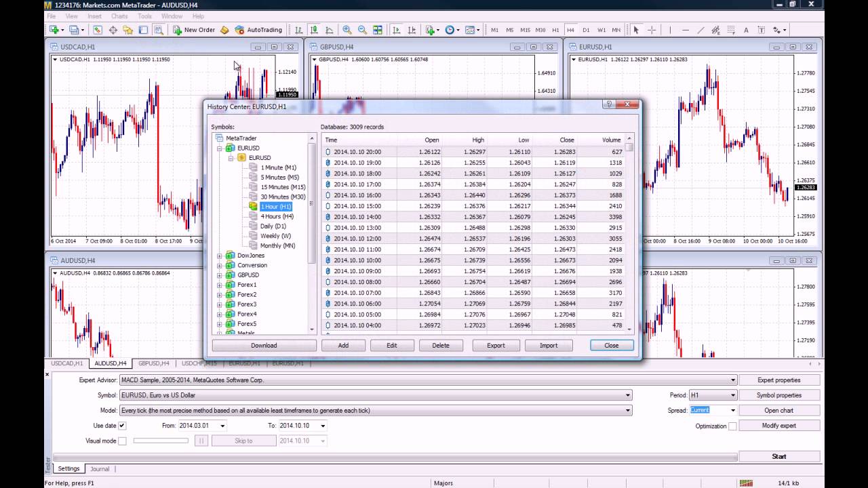The width and height of the screenshot is (868, 488).
Task: Click the candlestick chart type icon
Action: (314, 30)
